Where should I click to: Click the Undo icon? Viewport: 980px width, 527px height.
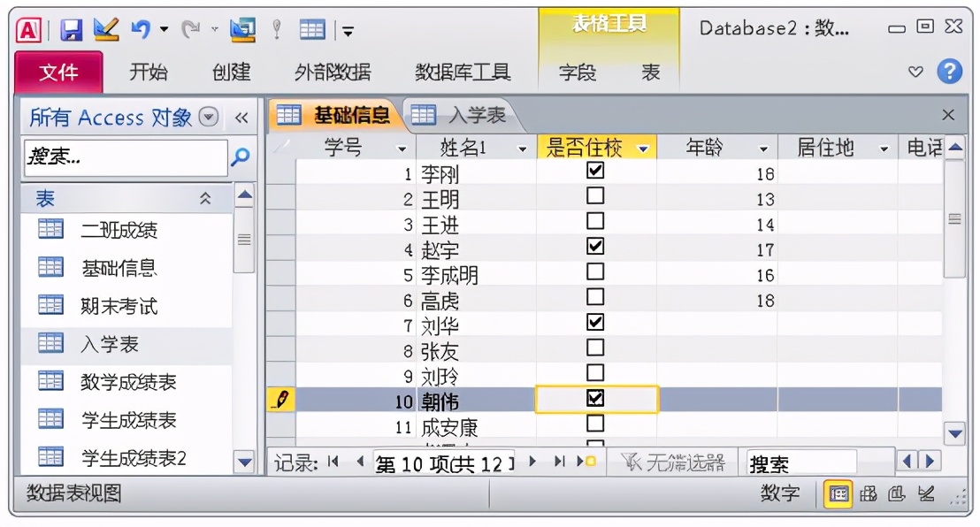click(x=141, y=28)
